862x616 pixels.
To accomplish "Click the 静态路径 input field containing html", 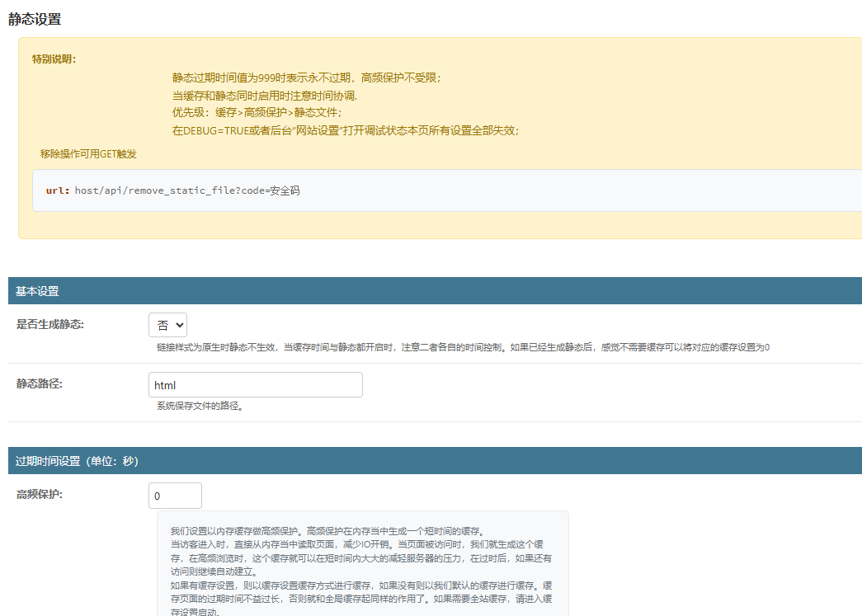I will 255,385.
